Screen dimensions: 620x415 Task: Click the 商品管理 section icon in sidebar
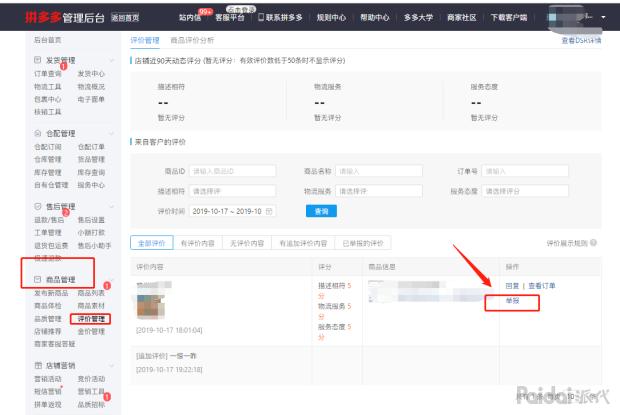pos(26,280)
